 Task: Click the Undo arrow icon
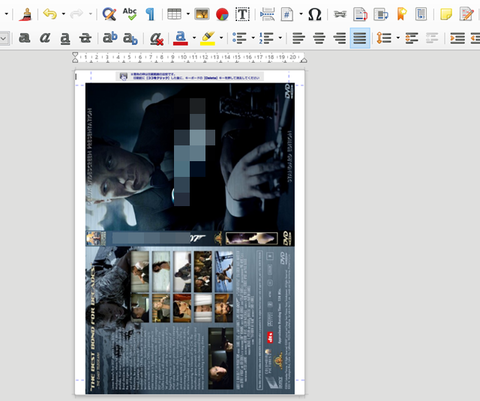[x=50, y=14]
